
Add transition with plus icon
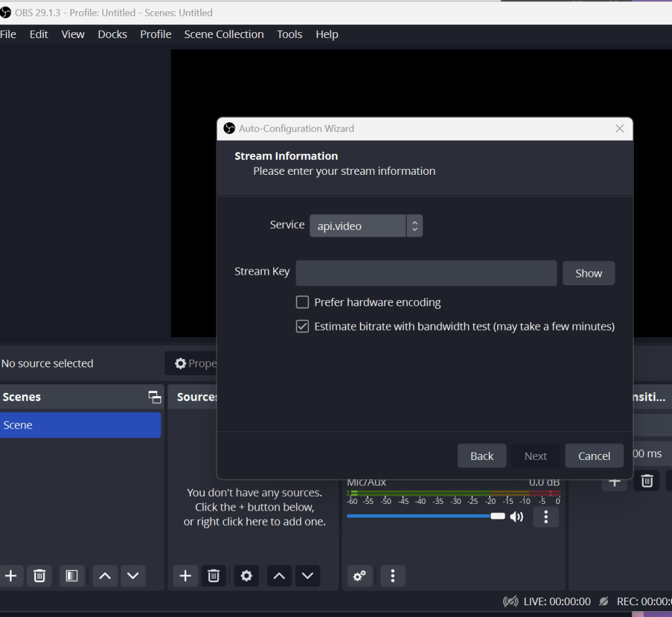click(615, 482)
